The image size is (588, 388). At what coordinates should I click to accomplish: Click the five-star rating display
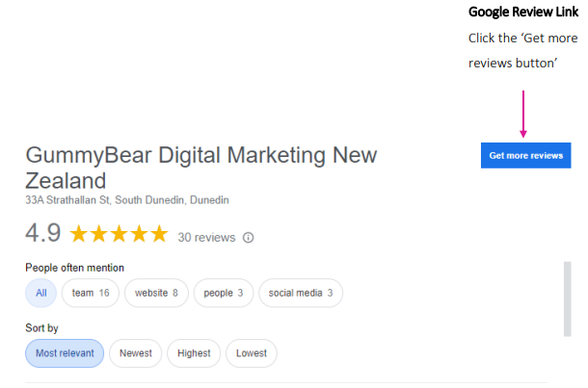pos(119,234)
